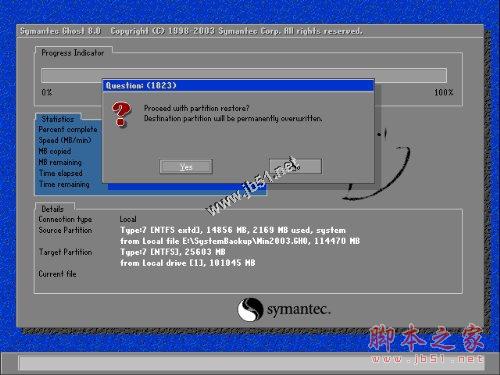Click the 'Local' connection type value
Screen dimensions: 500x375
(128, 219)
